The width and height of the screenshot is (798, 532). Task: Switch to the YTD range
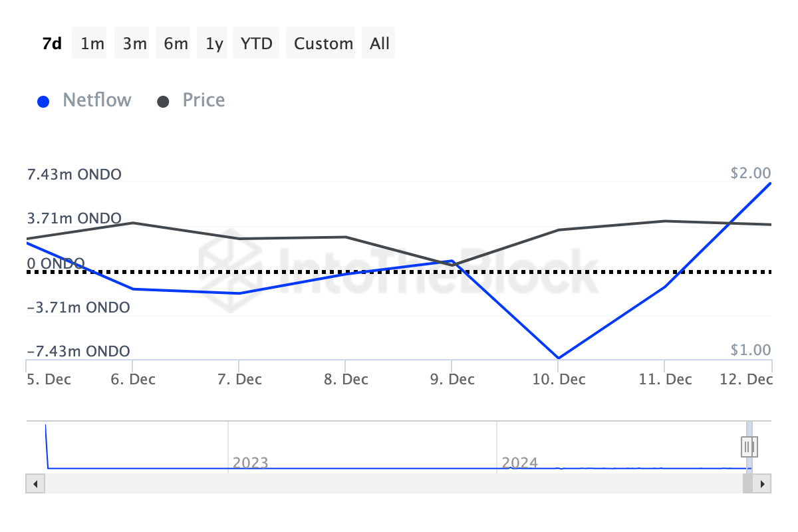[257, 43]
